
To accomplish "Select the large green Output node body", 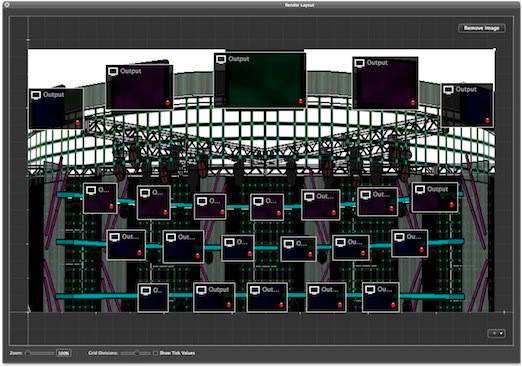I will 260,80.
